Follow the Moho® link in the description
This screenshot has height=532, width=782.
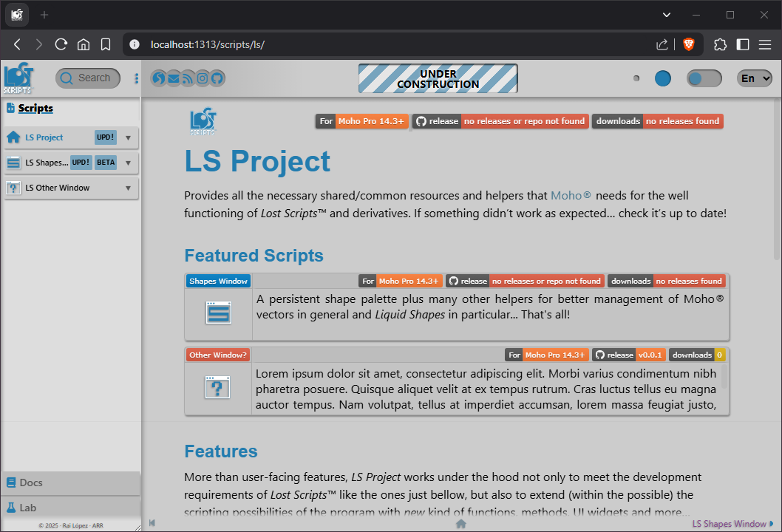pos(571,196)
